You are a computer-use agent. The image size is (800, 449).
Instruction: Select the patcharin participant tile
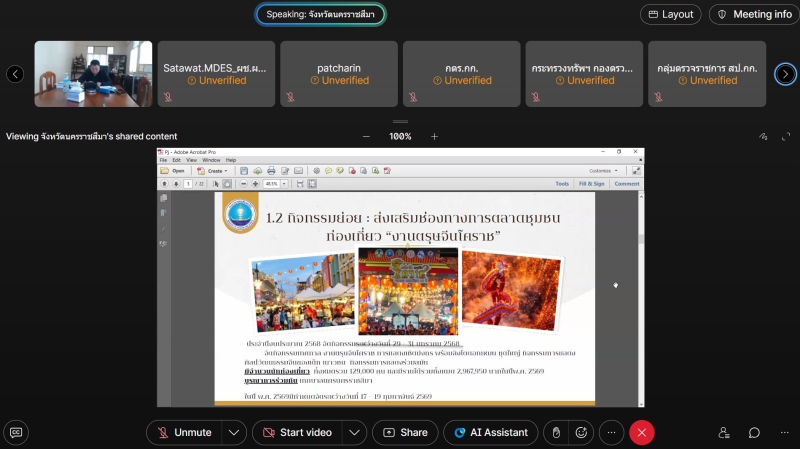pos(339,74)
